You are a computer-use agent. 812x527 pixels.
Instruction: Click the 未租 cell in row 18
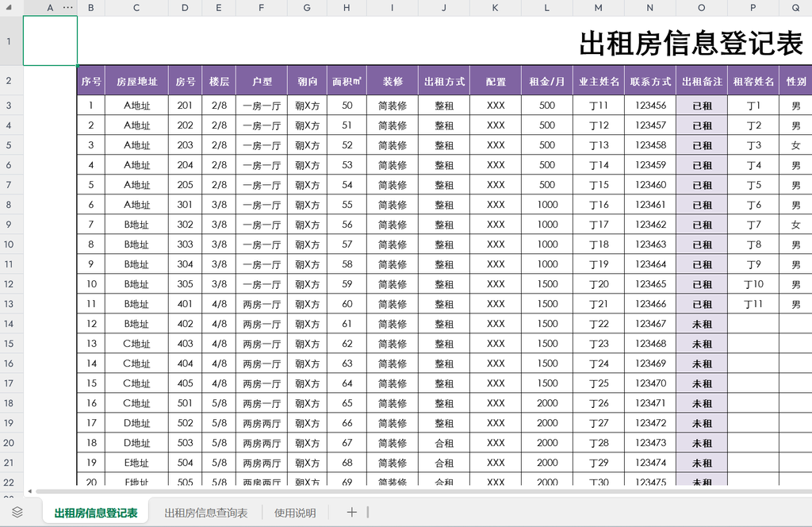coord(702,403)
